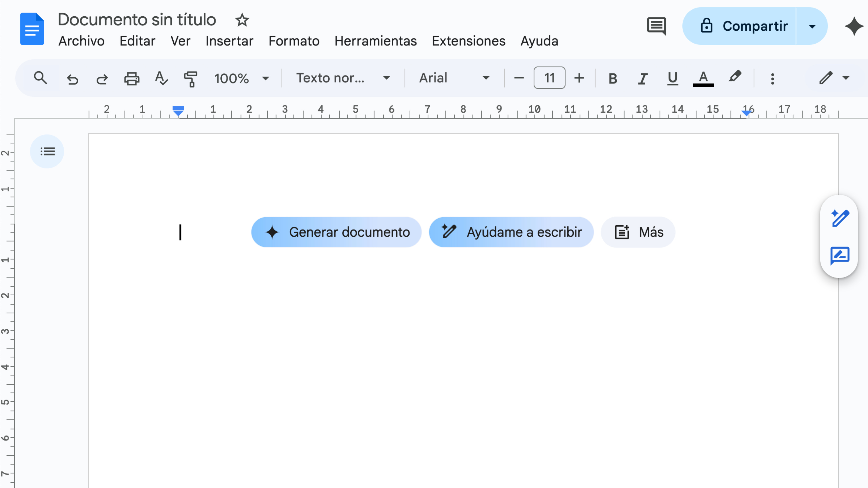
Task: Print the document using printer icon
Action: pyautogui.click(x=131, y=79)
